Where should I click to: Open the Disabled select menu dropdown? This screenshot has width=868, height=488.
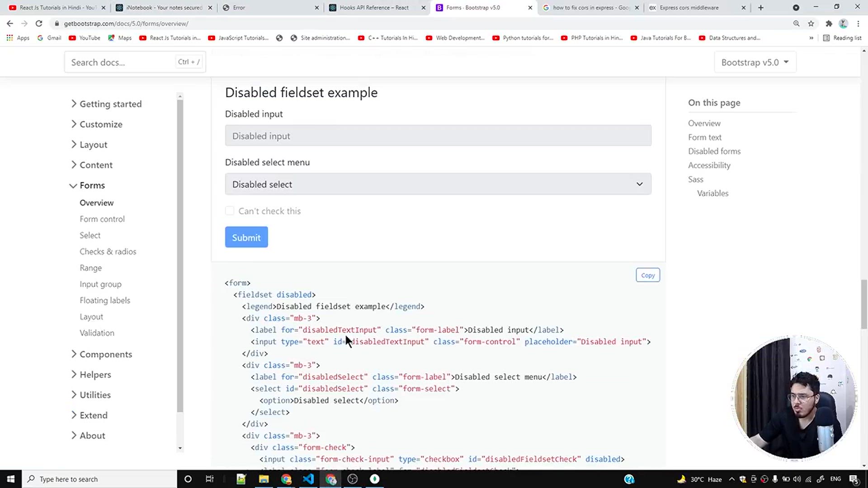tap(438, 184)
